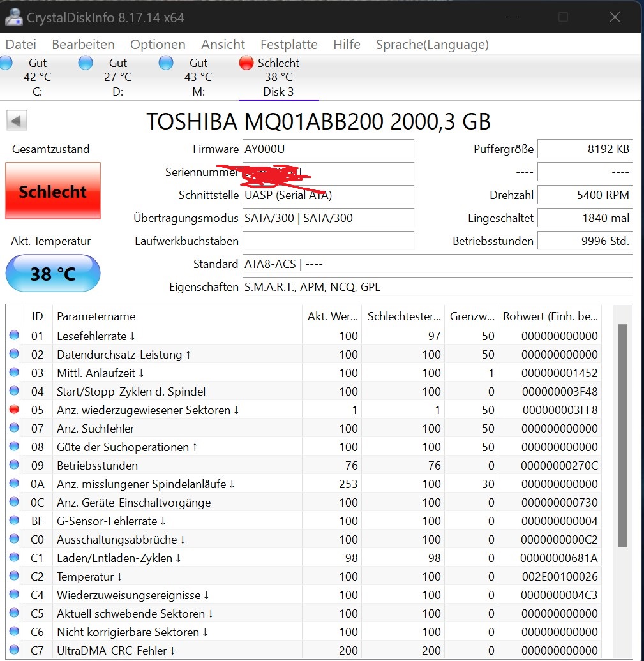Image resolution: width=644 pixels, height=661 pixels.
Task: Open the Festplatte menu
Action: [289, 44]
